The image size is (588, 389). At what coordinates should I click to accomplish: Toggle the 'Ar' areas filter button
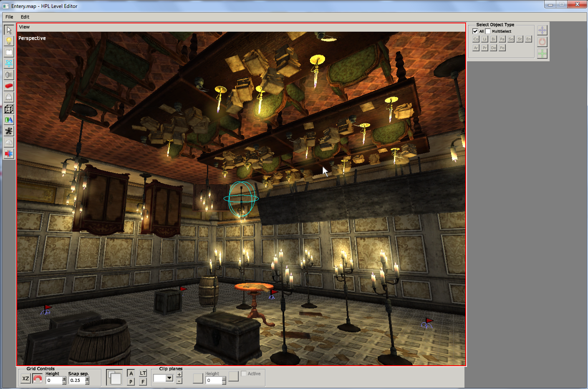point(476,48)
